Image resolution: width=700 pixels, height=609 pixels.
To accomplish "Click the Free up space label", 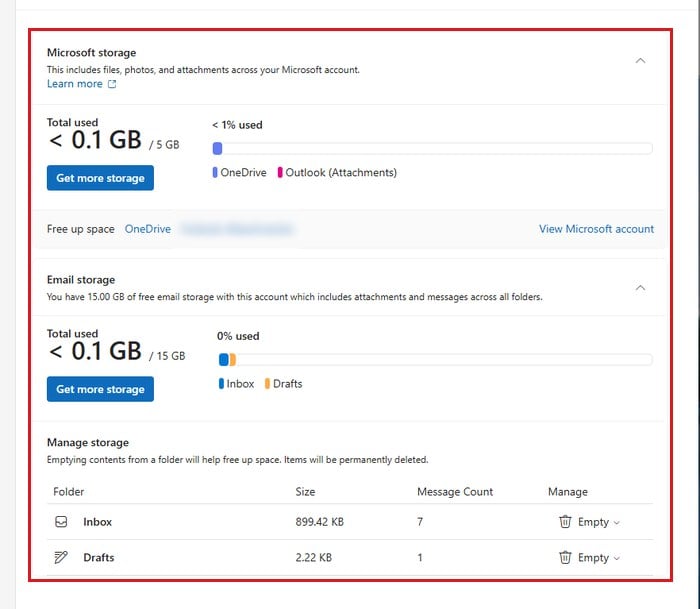I will (x=81, y=229).
